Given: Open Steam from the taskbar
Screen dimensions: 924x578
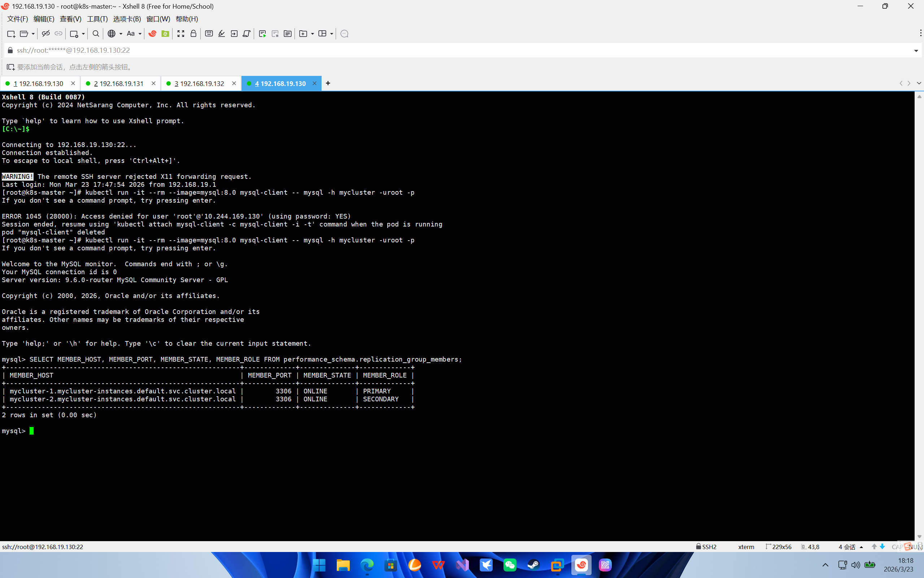Looking at the screenshot, I should click(x=533, y=565).
